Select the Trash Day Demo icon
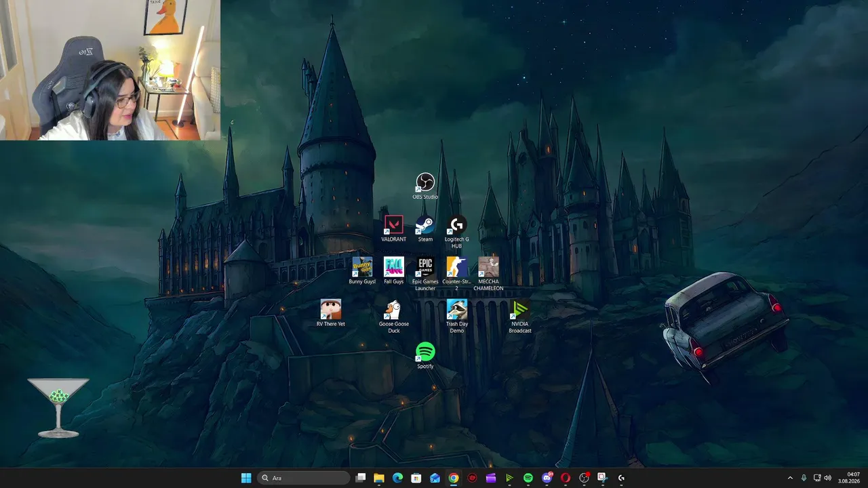The height and width of the screenshot is (488, 868). (456, 317)
